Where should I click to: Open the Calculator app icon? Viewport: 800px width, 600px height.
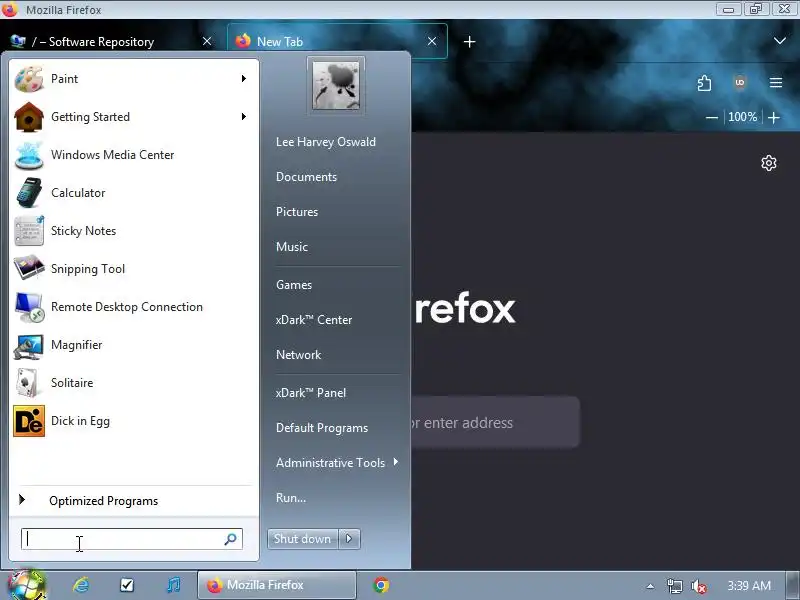[29, 193]
